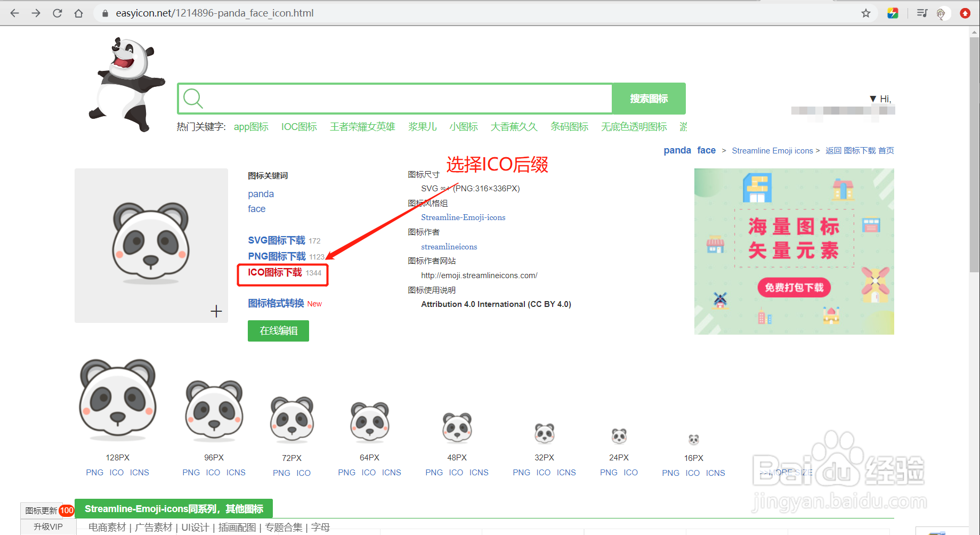Click 免费打包下载 ad button

[x=794, y=288]
